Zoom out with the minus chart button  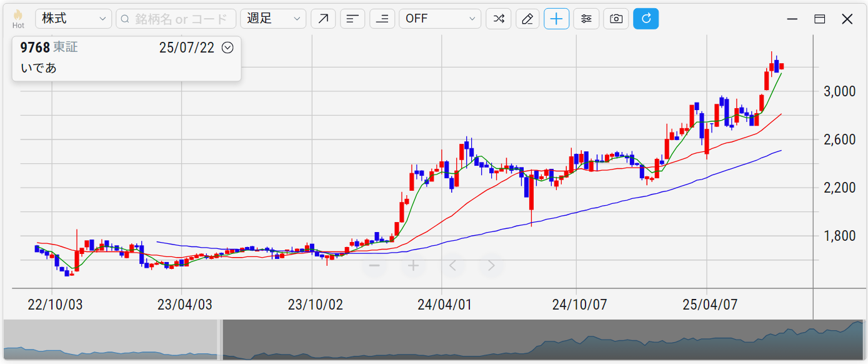click(x=374, y=266)
